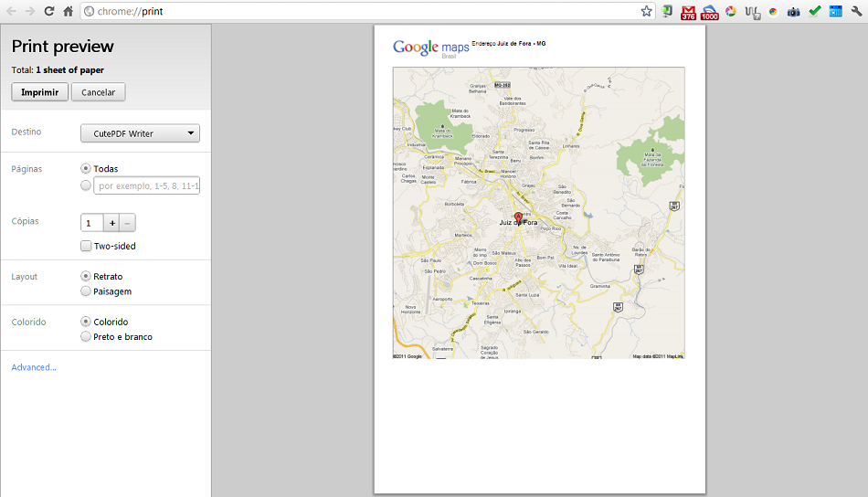The height and width of the screenshot is (497, 868).
Task: Increase copies with the plus button
Action: [x=111, y=223]
